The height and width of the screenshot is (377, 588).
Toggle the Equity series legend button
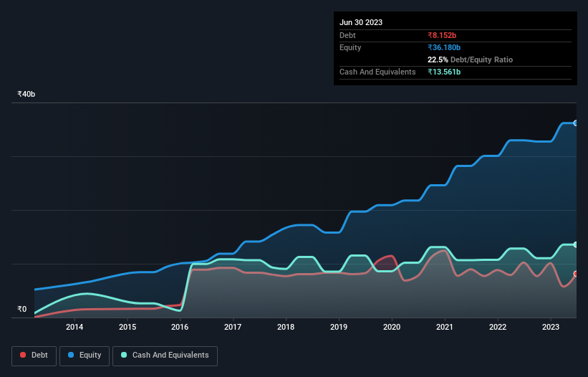click(x=85, y=355)
